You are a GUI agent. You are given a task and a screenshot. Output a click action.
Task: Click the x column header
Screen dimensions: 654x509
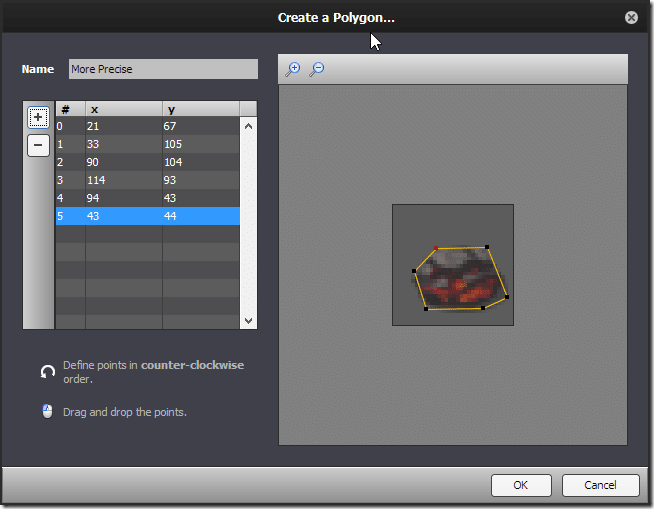pyautogui.click(x=124, y=109)
